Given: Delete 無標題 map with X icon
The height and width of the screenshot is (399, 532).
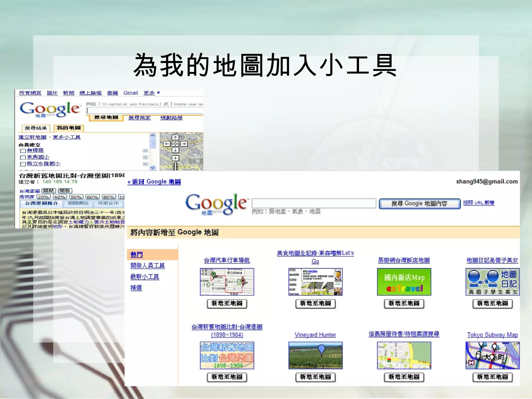Looking at the screenshot, I should [145, 151].
